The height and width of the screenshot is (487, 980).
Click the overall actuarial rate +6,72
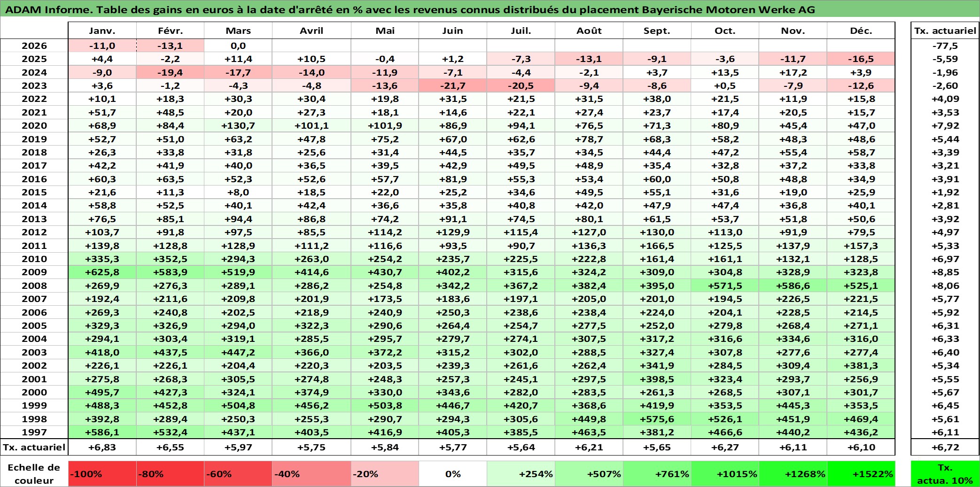pos(945,447)
